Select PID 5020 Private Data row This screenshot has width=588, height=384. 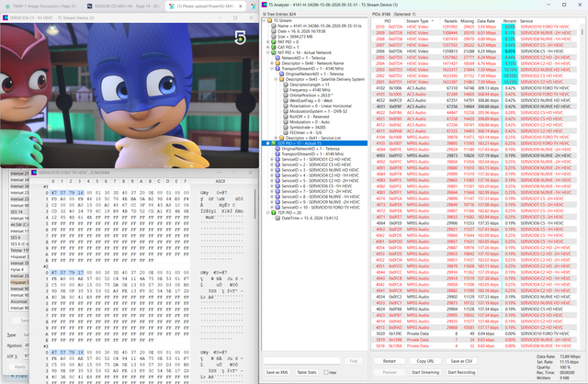475,333
